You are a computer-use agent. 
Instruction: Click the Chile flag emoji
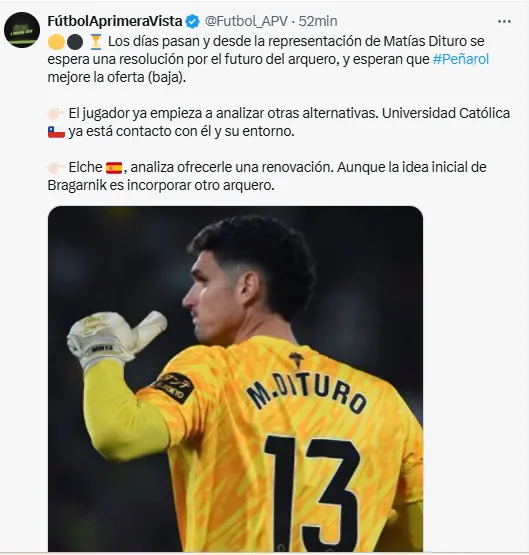(x=56, y=132)
